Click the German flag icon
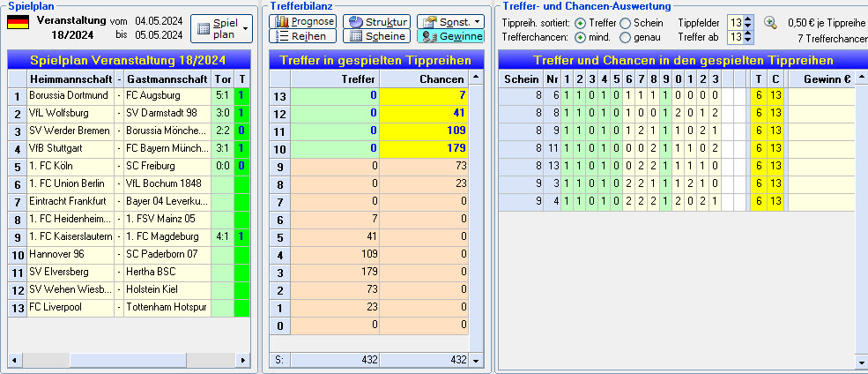The width and height of the screenshot is (868, 374). tap(18, 22)
